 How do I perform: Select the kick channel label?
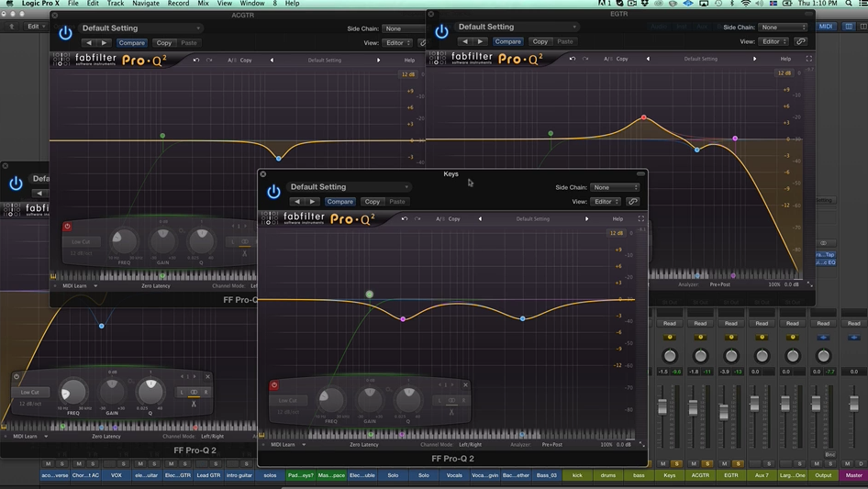click(577, 475)
